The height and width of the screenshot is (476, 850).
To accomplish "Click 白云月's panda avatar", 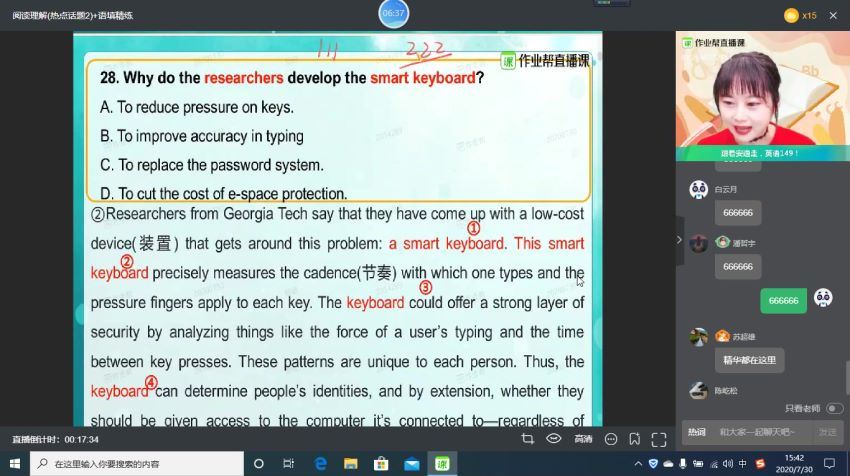I will (x=698, y=189).
